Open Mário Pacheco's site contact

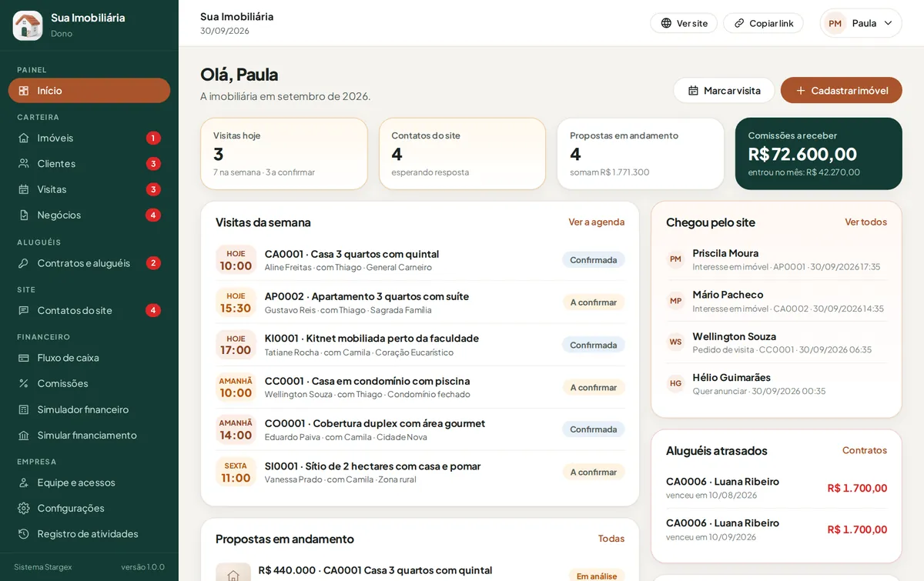tap(776, 301)
